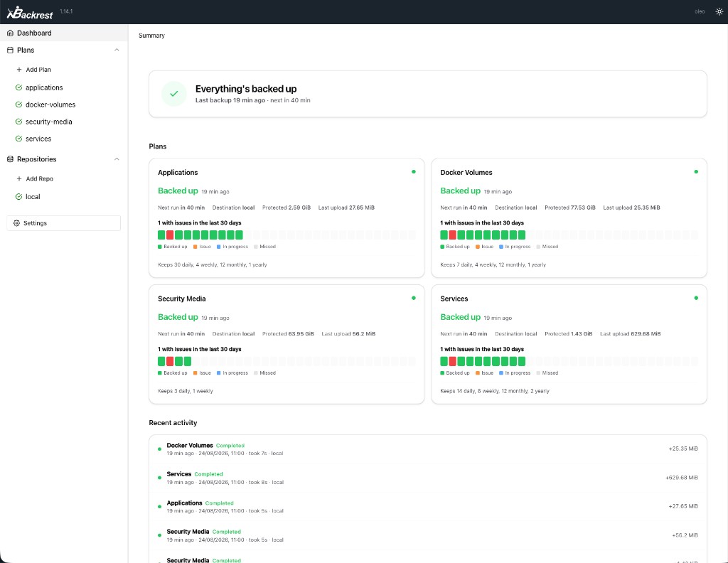Viewport: 728px width, 563px height.
Task: Open the Docker Volumes Completed activity row
Action: pyautogui.click(x=427, y=449)
